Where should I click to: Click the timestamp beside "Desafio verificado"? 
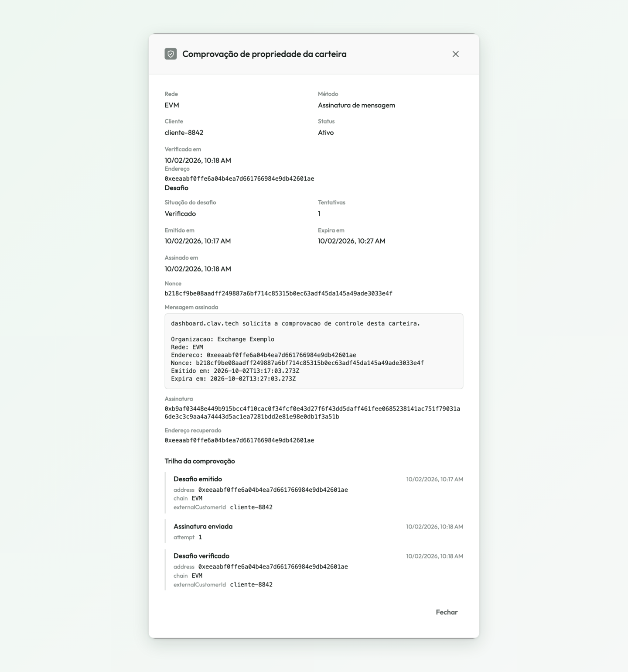pyautogui.click(x=435, y=556)
